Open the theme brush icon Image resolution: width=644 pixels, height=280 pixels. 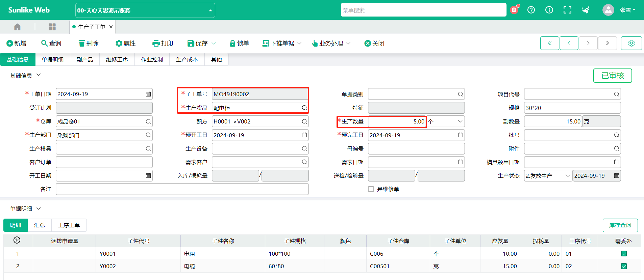pos(586,10)
